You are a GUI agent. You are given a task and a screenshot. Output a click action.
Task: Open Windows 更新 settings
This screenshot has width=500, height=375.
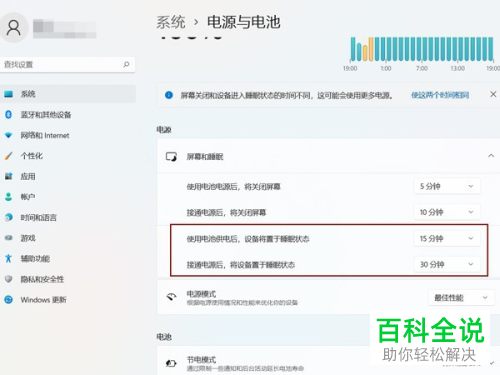point(68,300)
